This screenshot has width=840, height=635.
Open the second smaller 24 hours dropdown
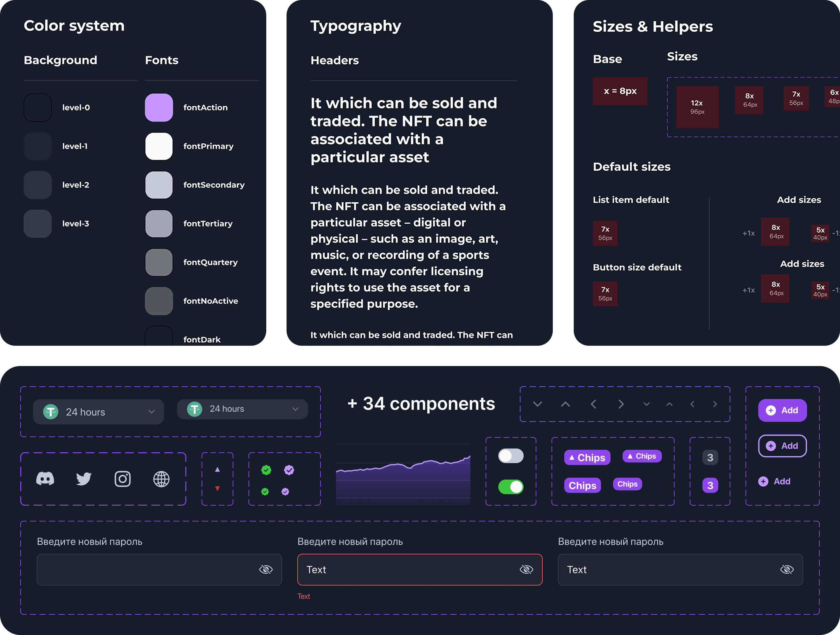coord(242,409)
